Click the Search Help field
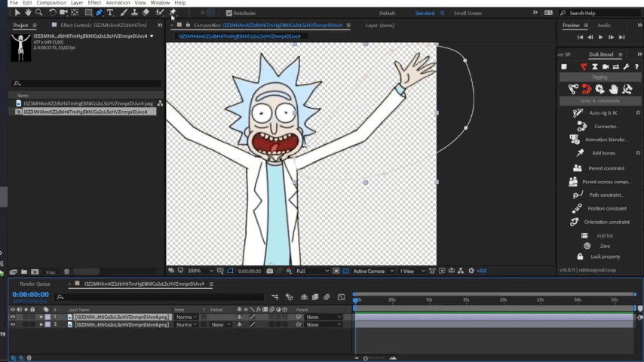The width and height of the screenshot is (644, 362). pos(600,13)
